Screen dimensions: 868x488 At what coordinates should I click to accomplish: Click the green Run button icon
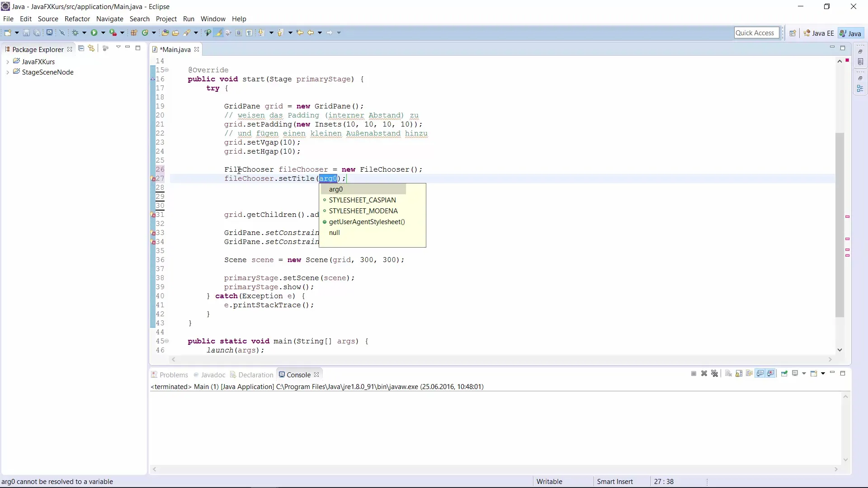(x=94, y=33)
